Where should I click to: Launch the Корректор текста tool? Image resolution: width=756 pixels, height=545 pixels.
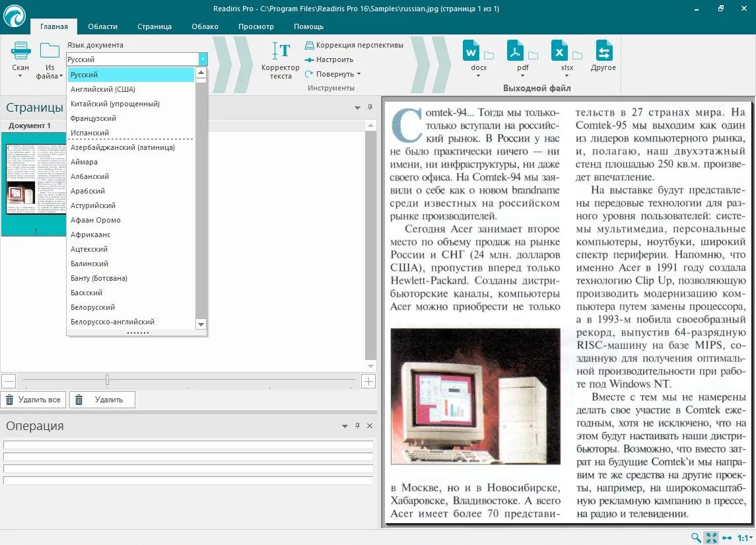click(x=281, y=60)
